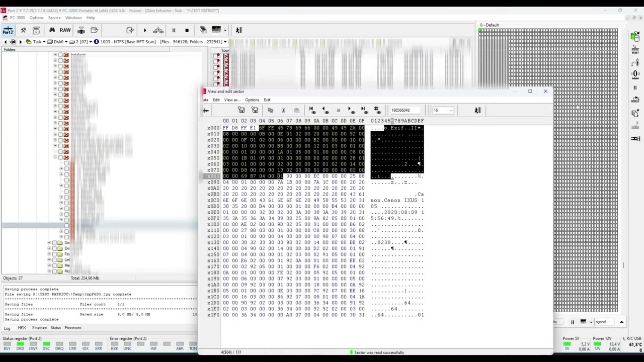644x362 pixels.
Task: Click the hex row offset x0C0
Action: click(213, 200)
